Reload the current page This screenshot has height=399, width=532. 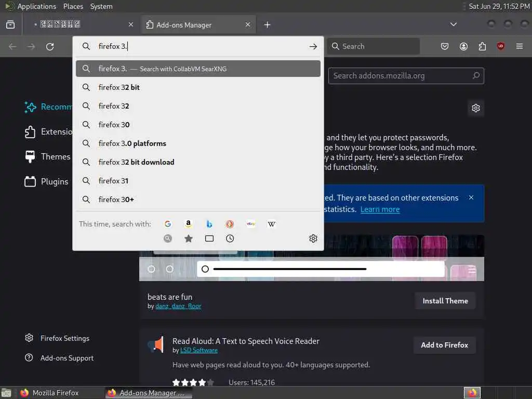[50, 46]
